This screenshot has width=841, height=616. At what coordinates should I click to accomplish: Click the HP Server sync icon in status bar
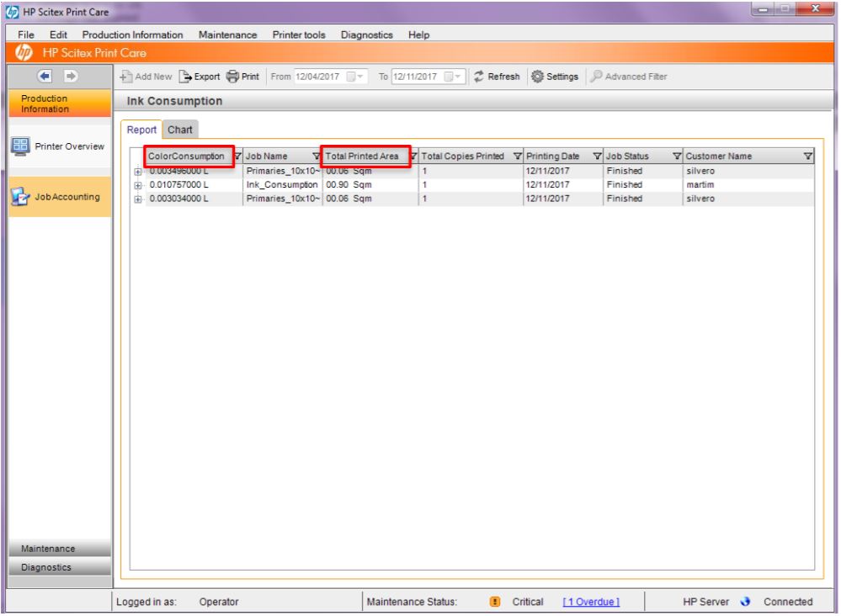click(x=746, y=602)
